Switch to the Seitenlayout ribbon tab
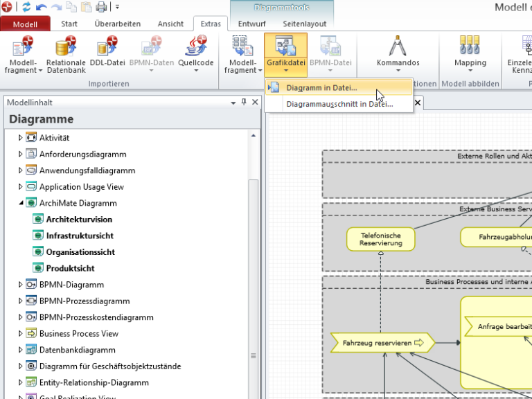This screenshot has height=399, width=532. (x=305, y=24)
